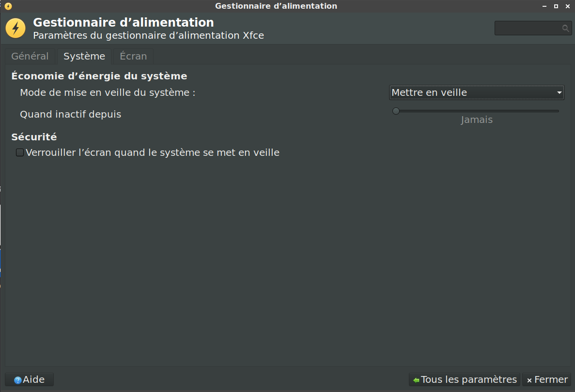This screenshot has height=392, width=575.
Task: Click the inactivity slider handle
Action: pyautogui.click(x=396, y=111)
